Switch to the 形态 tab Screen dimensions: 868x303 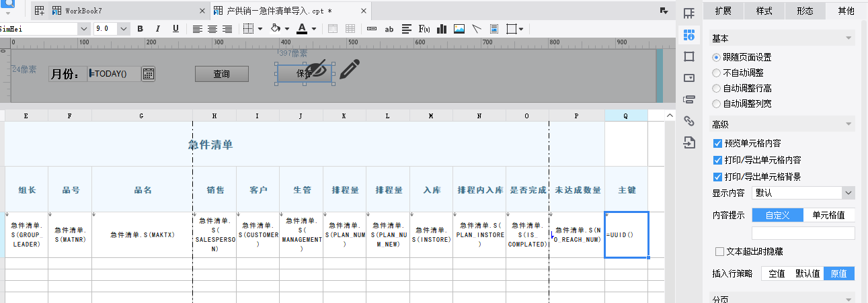805,11
